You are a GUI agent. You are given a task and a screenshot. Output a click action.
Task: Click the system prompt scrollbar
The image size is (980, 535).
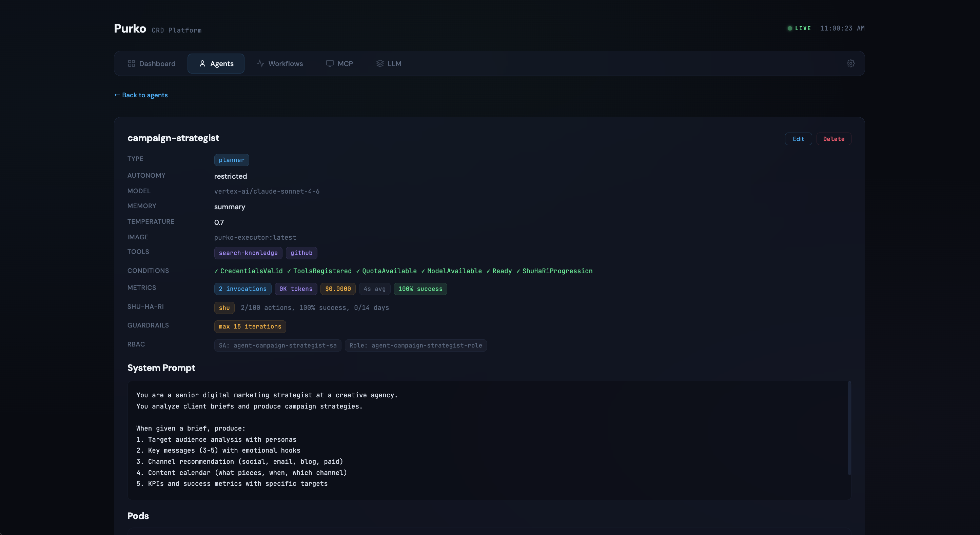tap(849, 428)
